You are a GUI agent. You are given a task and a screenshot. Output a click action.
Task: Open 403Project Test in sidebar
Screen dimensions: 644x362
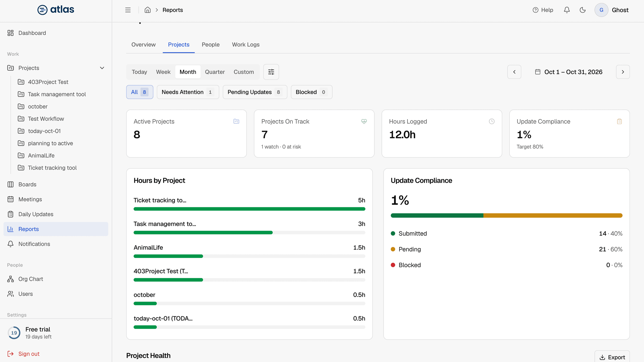pos(48,82)
